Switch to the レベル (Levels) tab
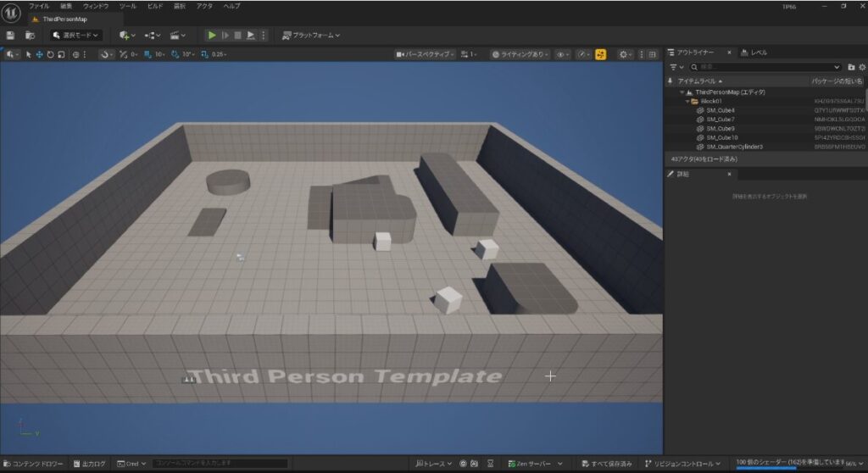Viewport: 868px width, 473px height. [754, 53]
